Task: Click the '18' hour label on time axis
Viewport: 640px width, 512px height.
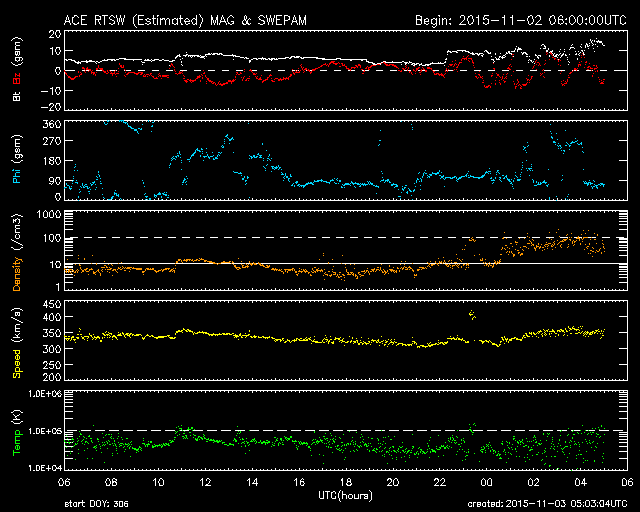Action: click(x=346, y=483)
